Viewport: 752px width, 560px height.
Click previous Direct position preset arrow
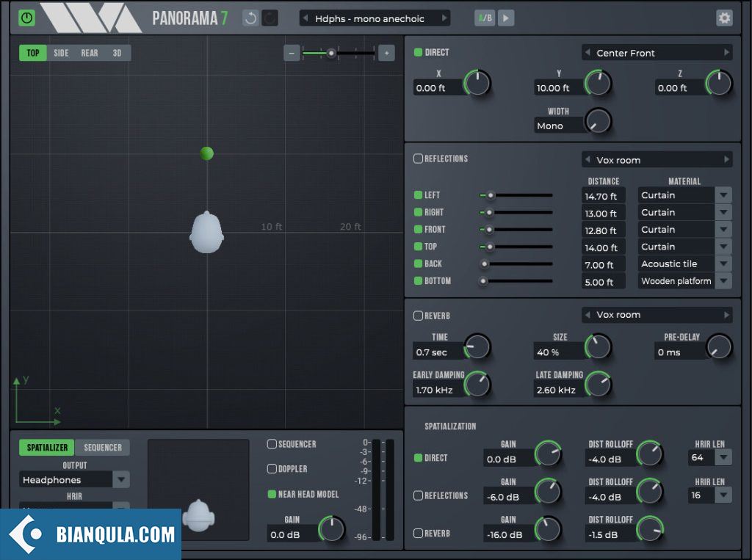(587, 52)
